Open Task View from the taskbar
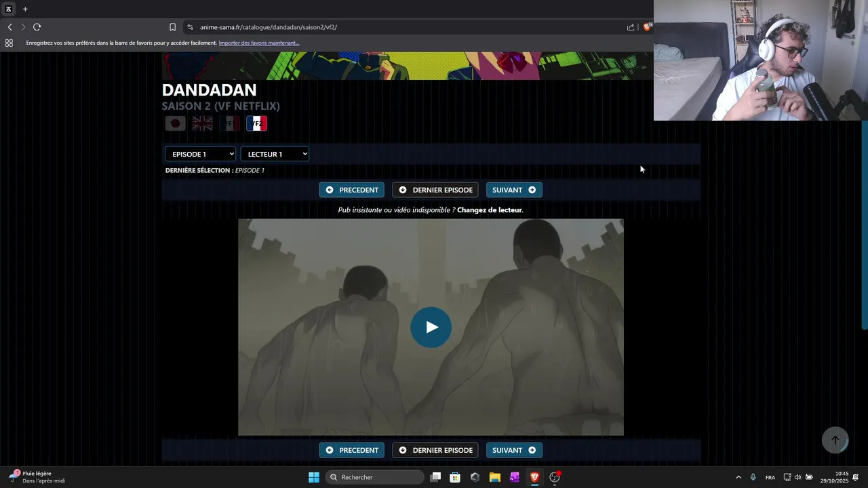The height and width of the screenshot is (488, 868). (x=435, y=477)
